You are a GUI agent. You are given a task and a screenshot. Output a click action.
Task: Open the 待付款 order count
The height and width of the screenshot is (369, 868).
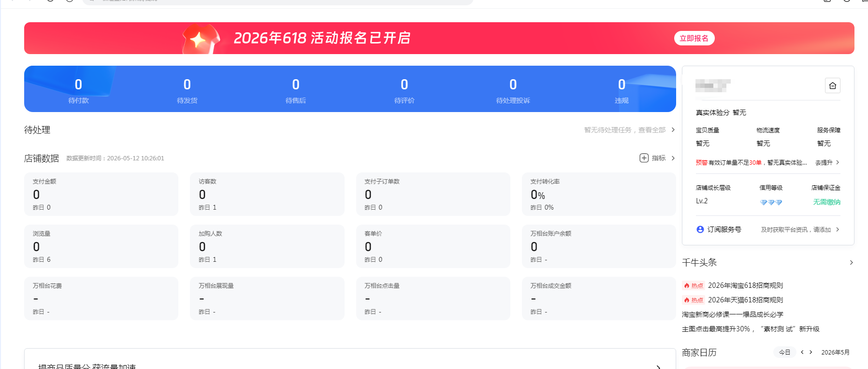[x=78, y=91]
